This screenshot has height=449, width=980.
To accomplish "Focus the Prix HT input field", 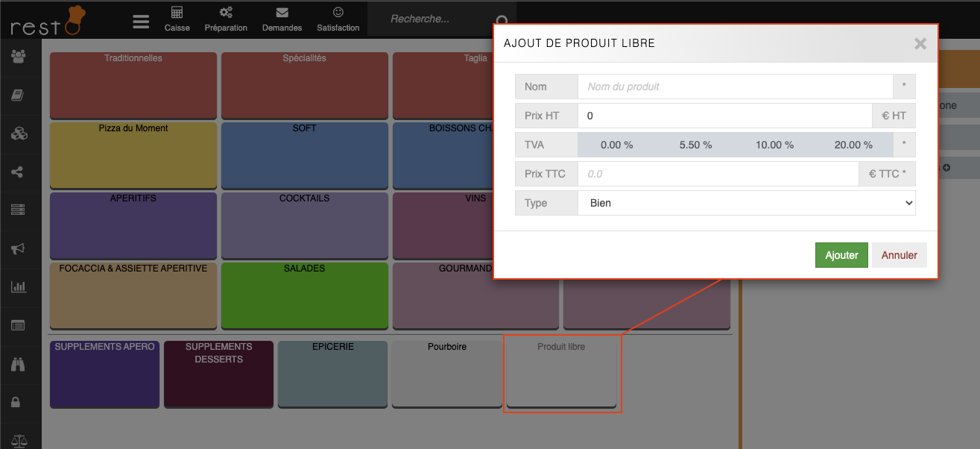I will [724, 116].
